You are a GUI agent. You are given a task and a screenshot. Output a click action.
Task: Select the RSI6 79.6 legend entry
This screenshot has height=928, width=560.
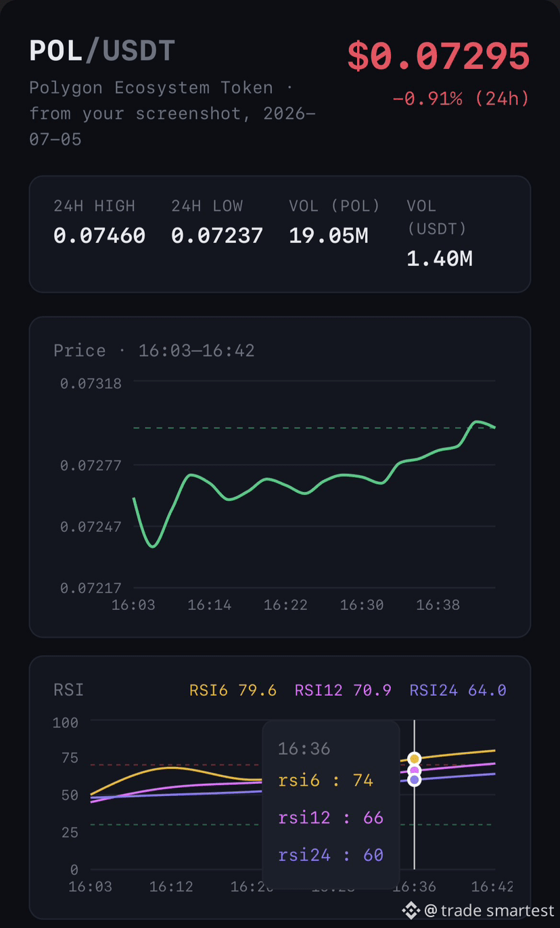233,690
